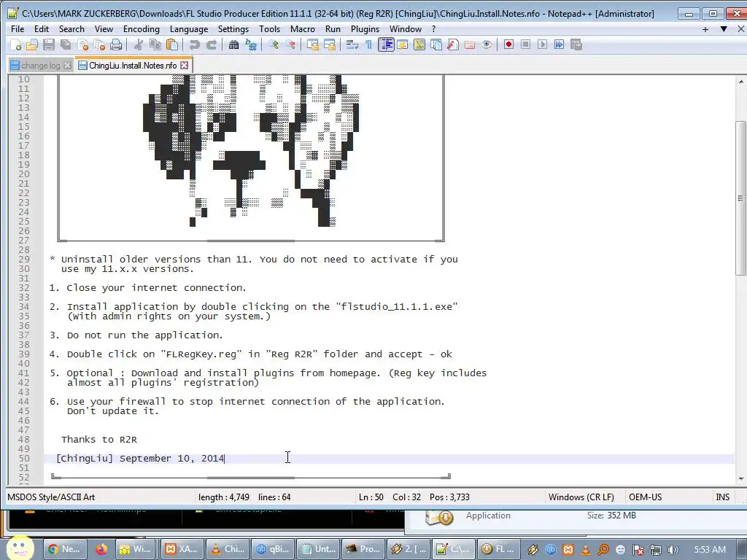747x560 pixels.
Task: Open the File menu
Action: click(18, 29)
